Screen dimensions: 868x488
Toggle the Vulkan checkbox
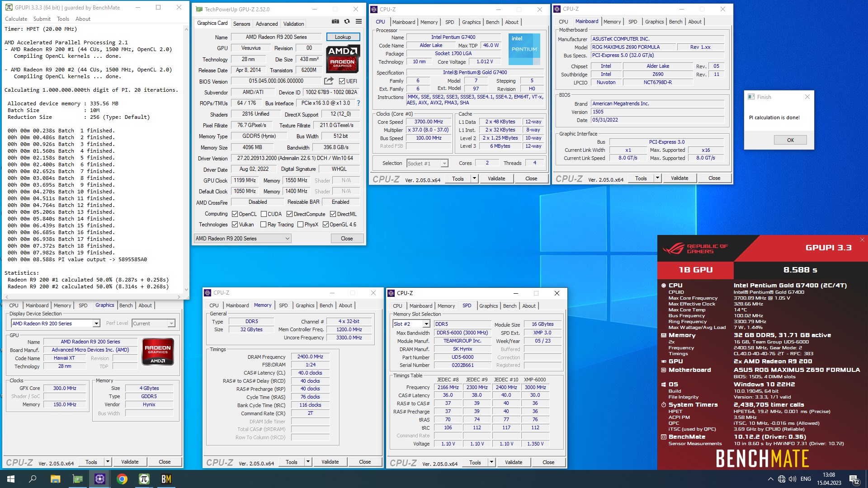[x=235, y=225]
